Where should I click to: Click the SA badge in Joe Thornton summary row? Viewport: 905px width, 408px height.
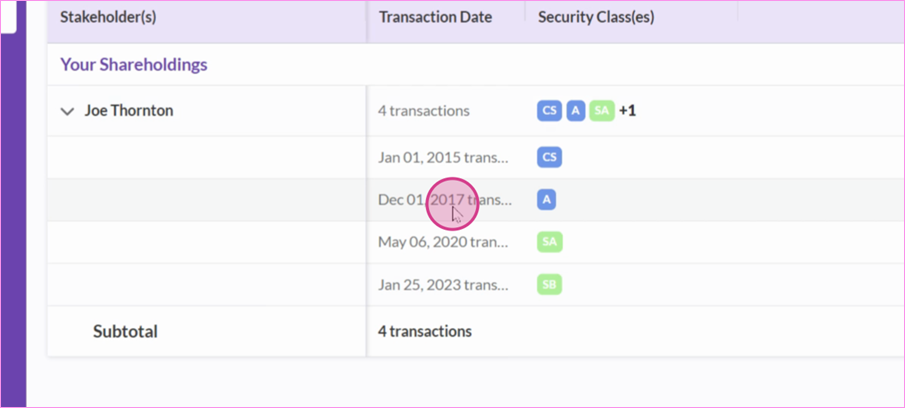(x=602, y=111)
